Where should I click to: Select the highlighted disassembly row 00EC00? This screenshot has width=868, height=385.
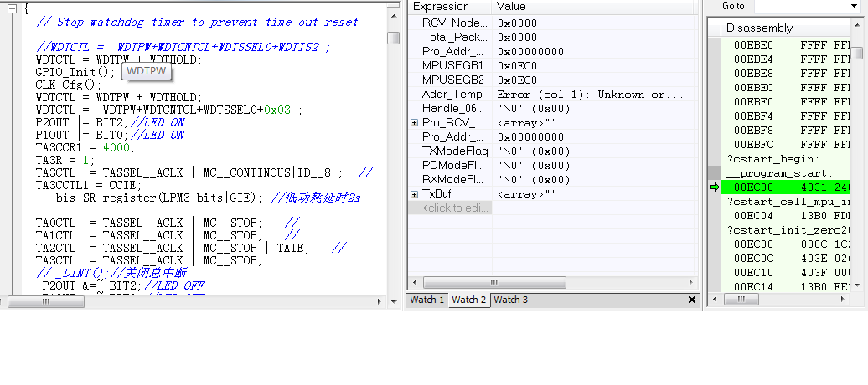[786, 188]
